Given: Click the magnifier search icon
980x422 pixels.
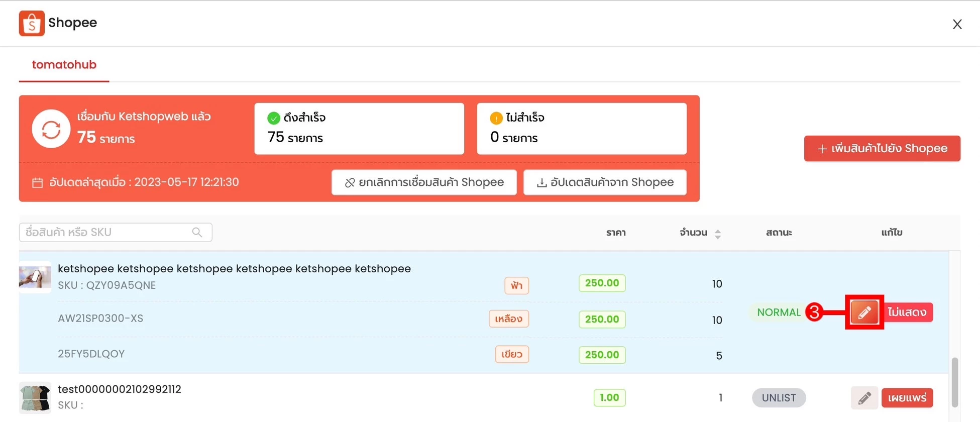Looking at the screenshot, I should 197,232.
